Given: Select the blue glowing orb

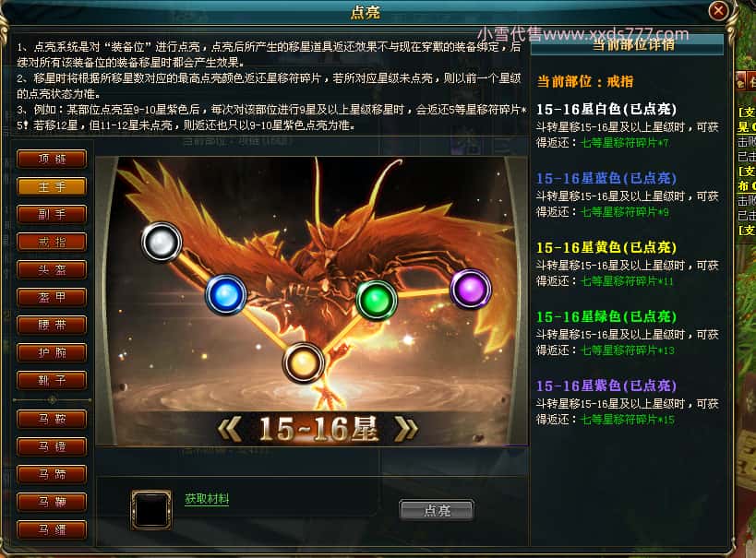Looking at the screenshot, I should [225, 294].
